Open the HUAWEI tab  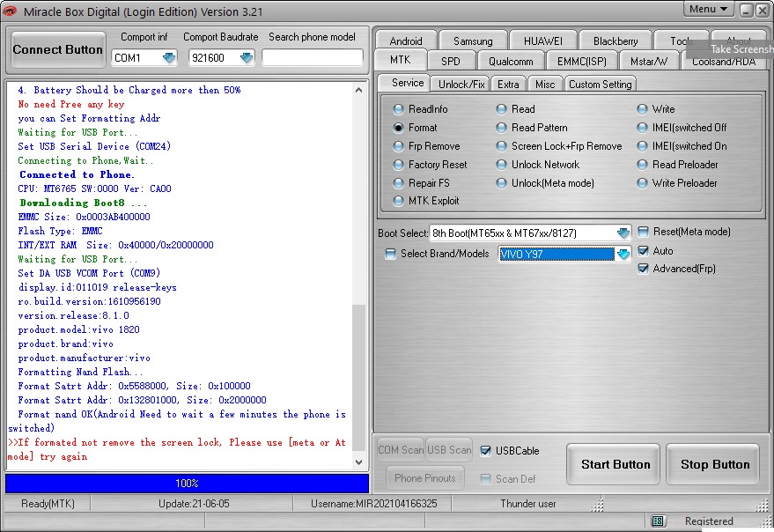[543, 41]
